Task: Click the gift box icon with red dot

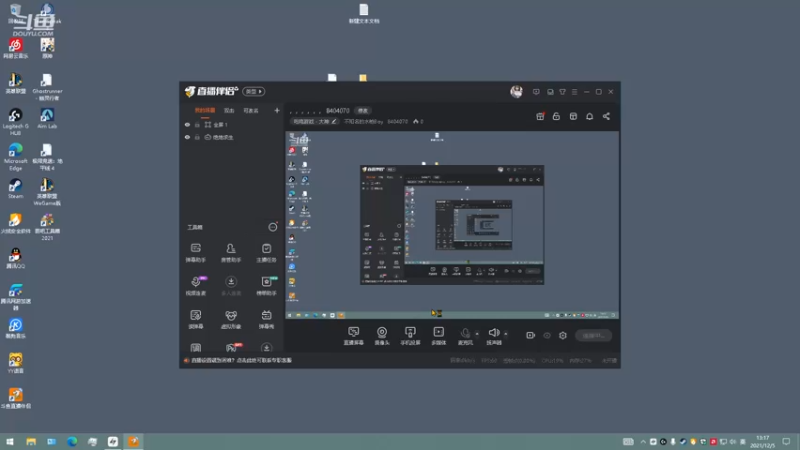Action: click(x=540, y=116)
